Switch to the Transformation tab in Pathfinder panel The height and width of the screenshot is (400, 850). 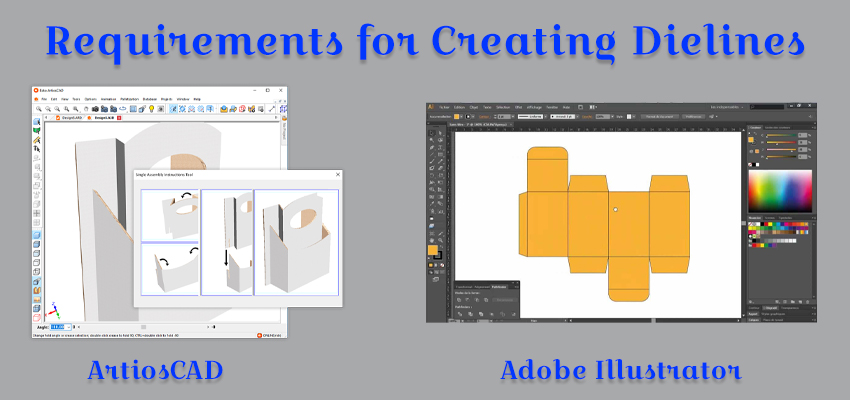coord(464,287)
